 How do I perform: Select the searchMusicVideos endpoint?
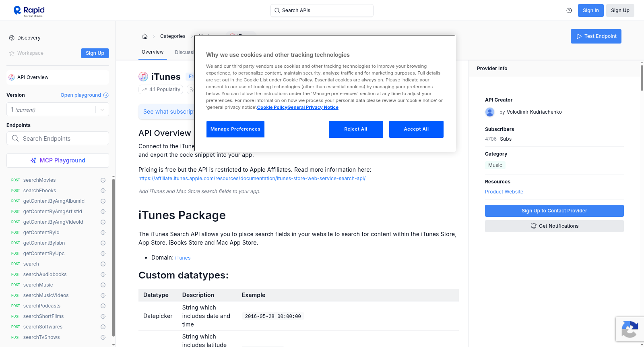click(x=46, y=295)
